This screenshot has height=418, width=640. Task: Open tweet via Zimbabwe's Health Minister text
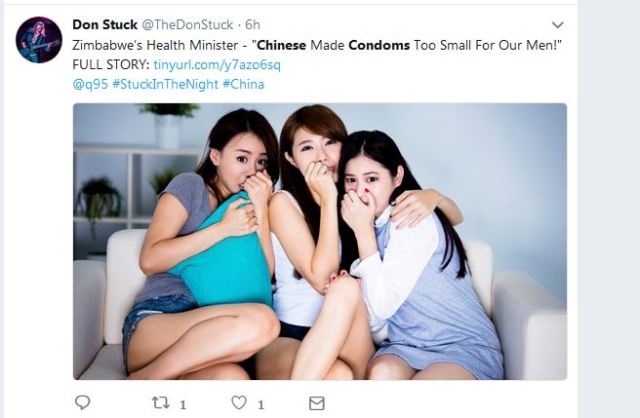[155, 45]
